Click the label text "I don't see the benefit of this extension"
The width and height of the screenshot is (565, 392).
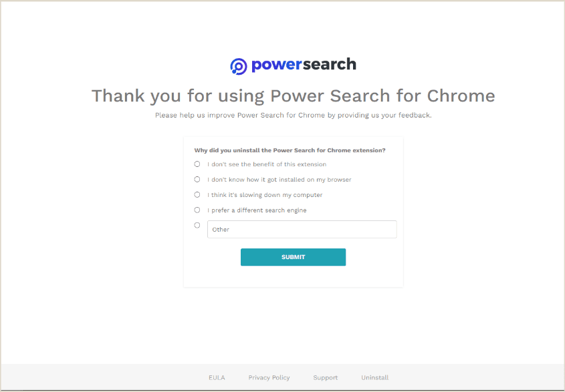[267, 164]
